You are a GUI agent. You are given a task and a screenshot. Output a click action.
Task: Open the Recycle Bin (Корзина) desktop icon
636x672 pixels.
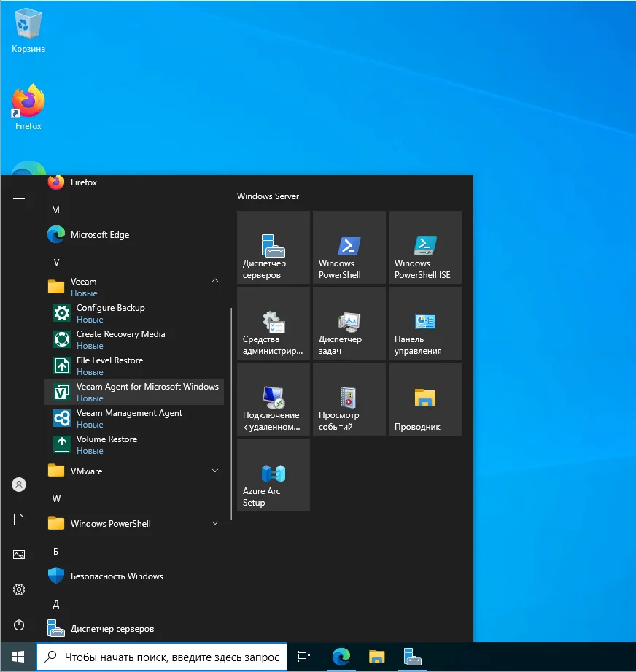point(28,31)
